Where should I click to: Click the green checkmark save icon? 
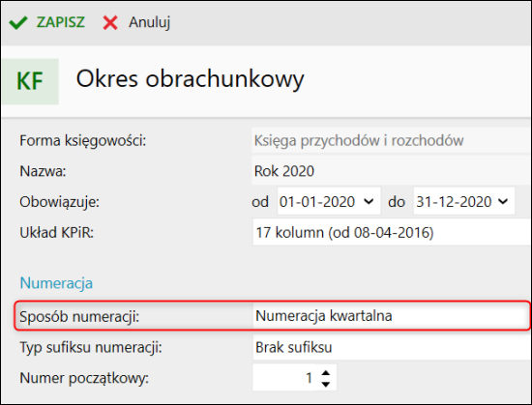(x=17, y=22)
